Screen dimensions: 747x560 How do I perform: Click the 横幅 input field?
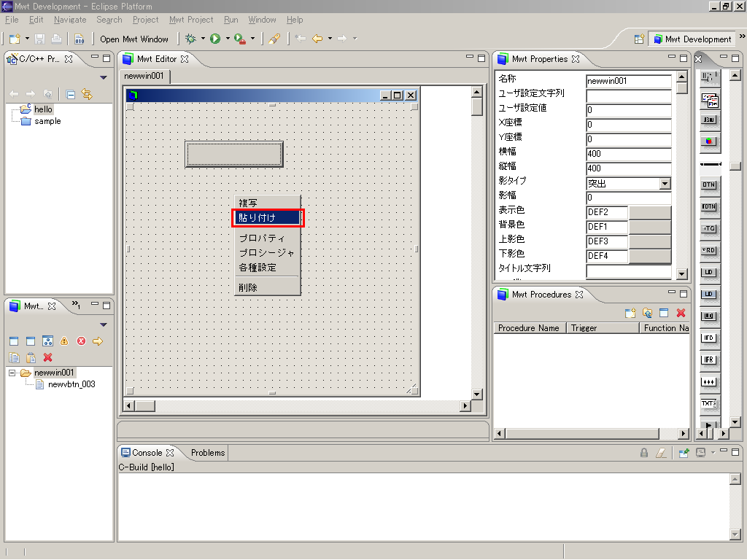tap(628, 154)
